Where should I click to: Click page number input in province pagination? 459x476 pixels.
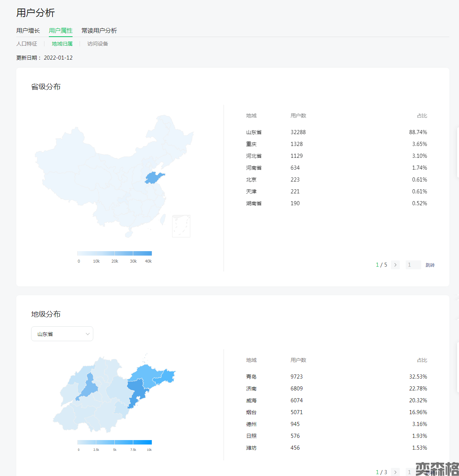tap(413, 265)
